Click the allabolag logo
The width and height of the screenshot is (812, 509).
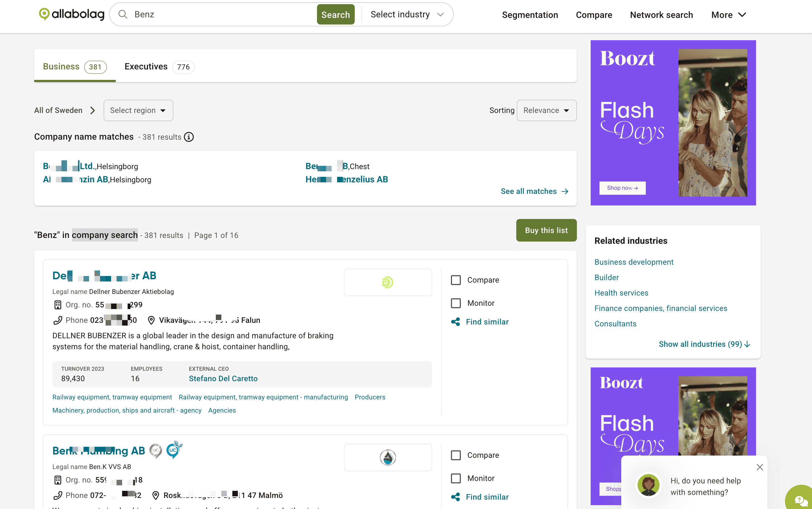tap(72, 14)
